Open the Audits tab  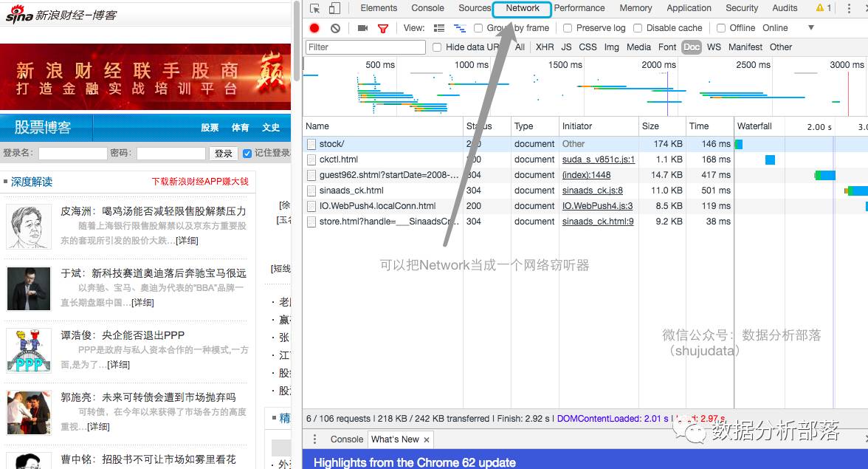coord(785,8)
